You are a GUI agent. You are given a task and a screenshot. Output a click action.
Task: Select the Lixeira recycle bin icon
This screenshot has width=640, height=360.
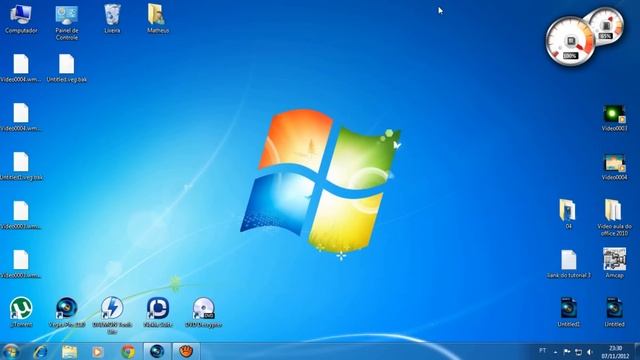click(112, 19)
